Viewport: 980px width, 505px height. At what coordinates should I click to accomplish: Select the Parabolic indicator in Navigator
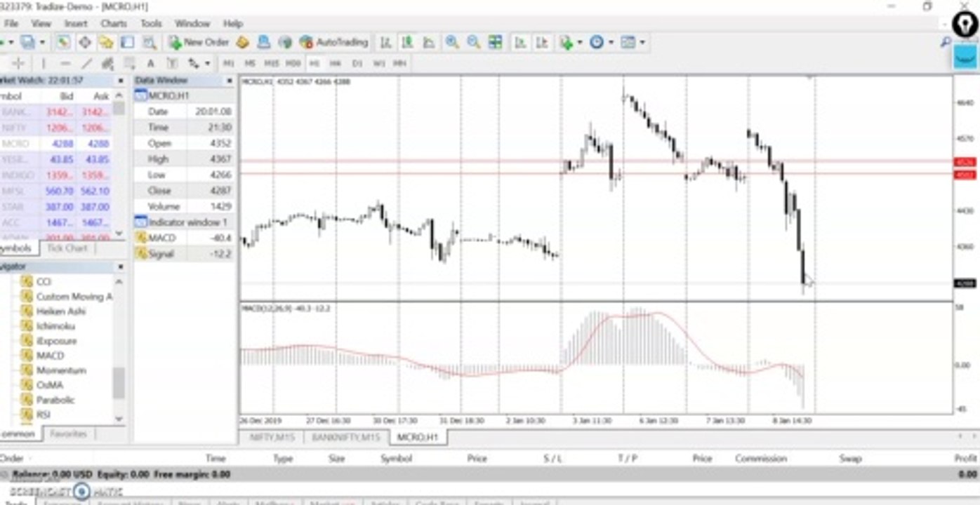point(55,400)
